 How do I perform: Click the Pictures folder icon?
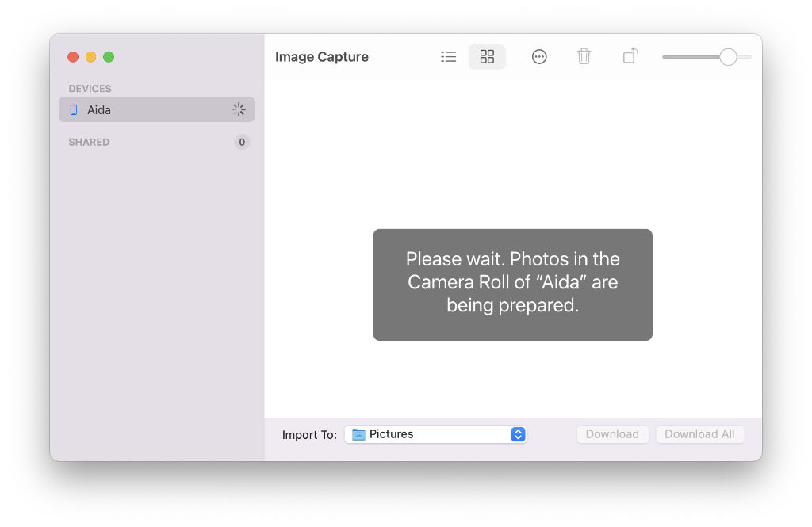tap(358, 434)
